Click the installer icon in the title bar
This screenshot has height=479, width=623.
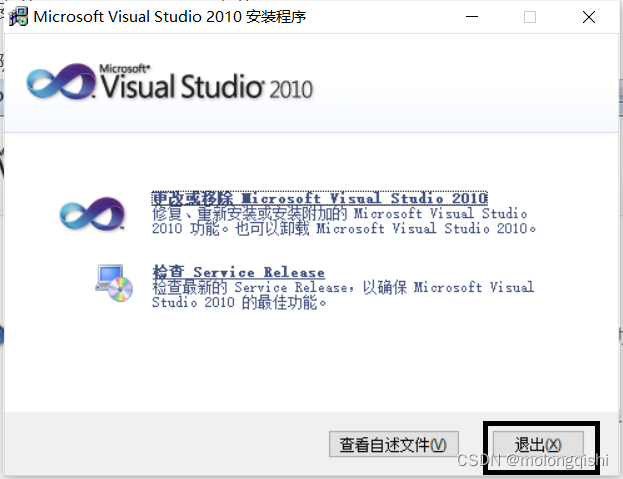(x=19, y=17)
